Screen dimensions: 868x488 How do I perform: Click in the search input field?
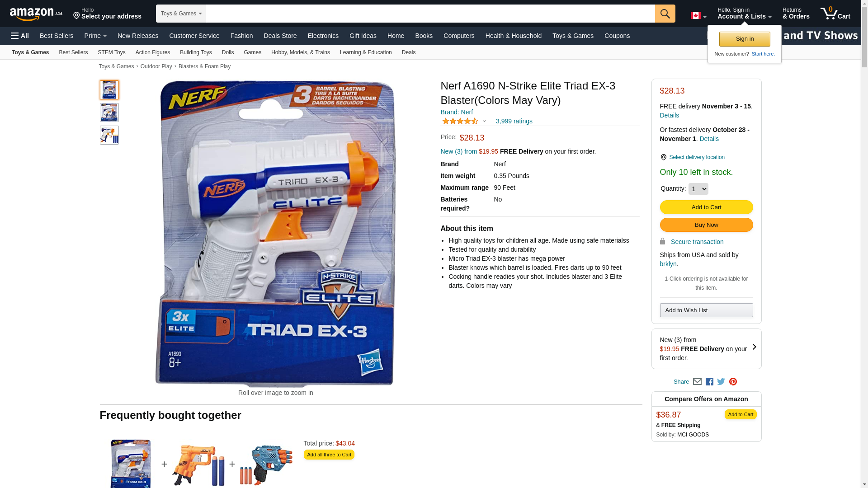point(430,14)
